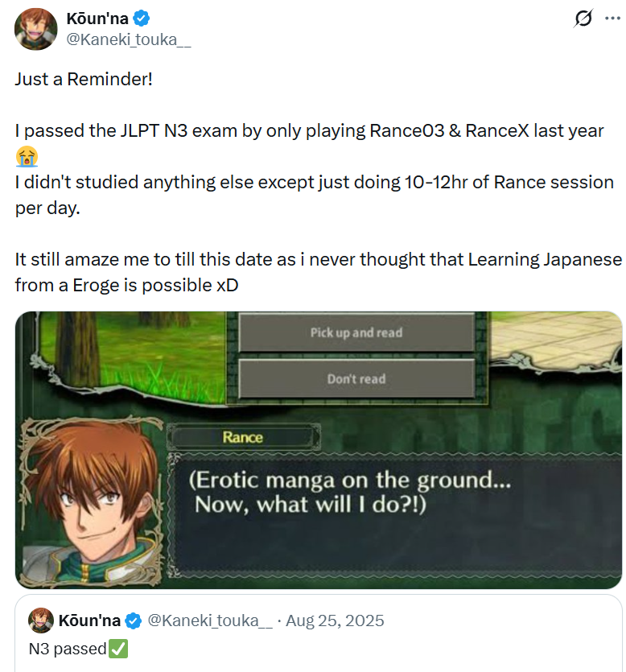Click the Rance character portrait in the image
Screen dimensions: 626x672
point(92,501)
